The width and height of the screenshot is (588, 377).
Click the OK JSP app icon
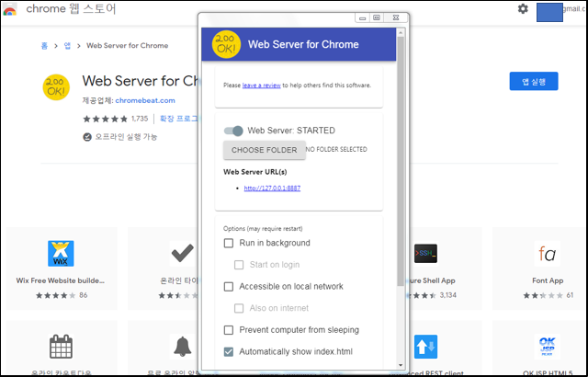(548, 347)
